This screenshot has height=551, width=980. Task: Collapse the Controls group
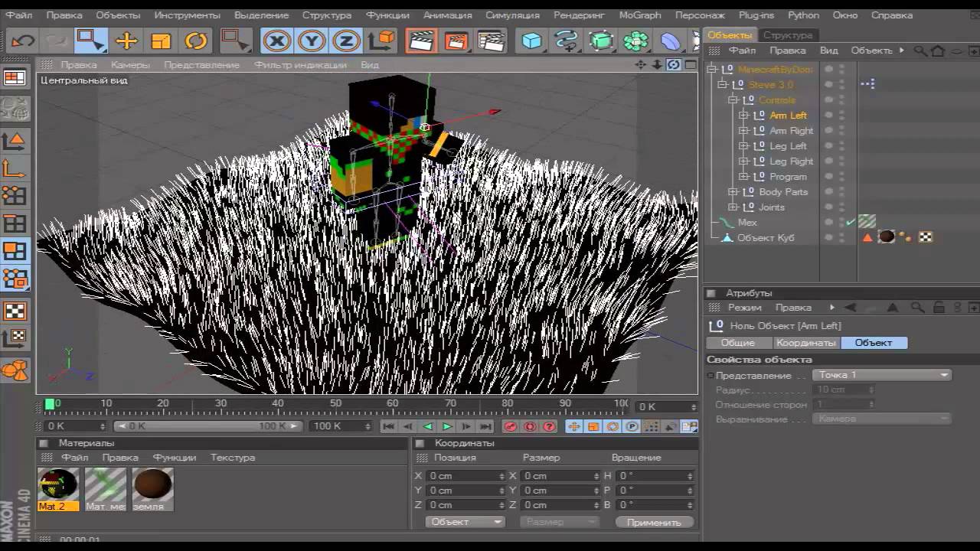click(733, 99)
